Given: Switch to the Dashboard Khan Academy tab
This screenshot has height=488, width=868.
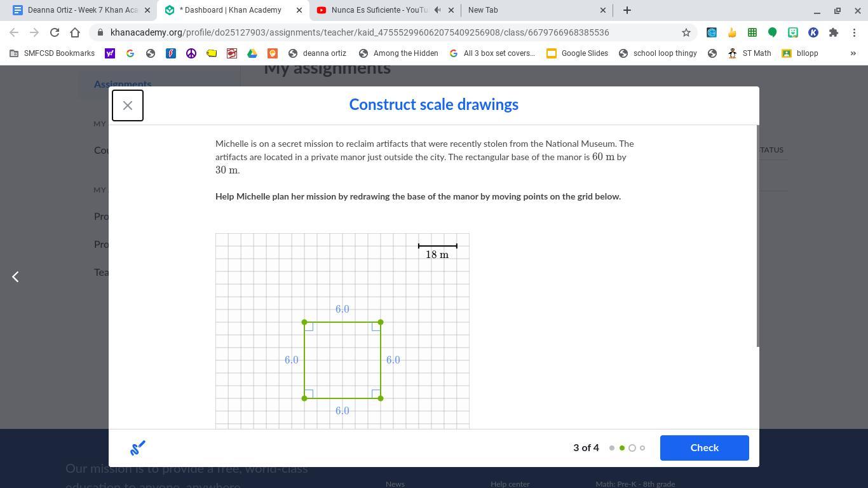Looking at the screenshot, I should click(233, 10).
